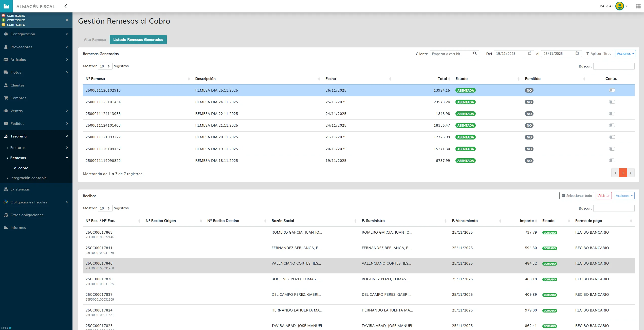Image resolution: width=644 pixels, height=330 pixels.
Task: Click the red Listar button
Action: 604,196
